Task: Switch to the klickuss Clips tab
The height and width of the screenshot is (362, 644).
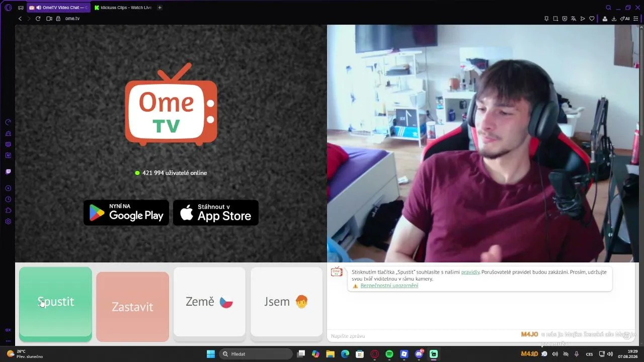Action: coord(123,8)
